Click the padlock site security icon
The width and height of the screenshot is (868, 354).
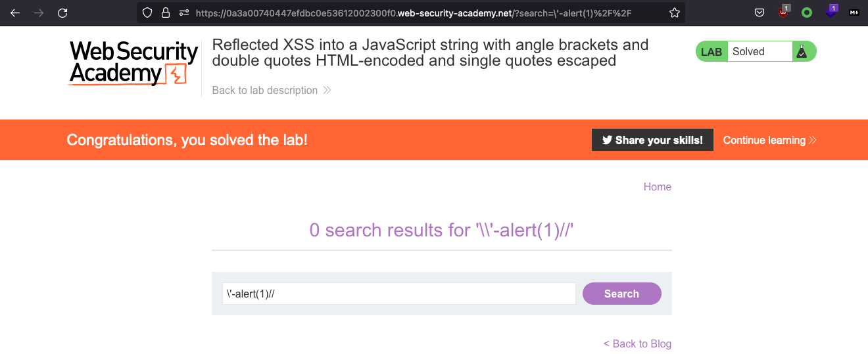(x=166, y=12)
